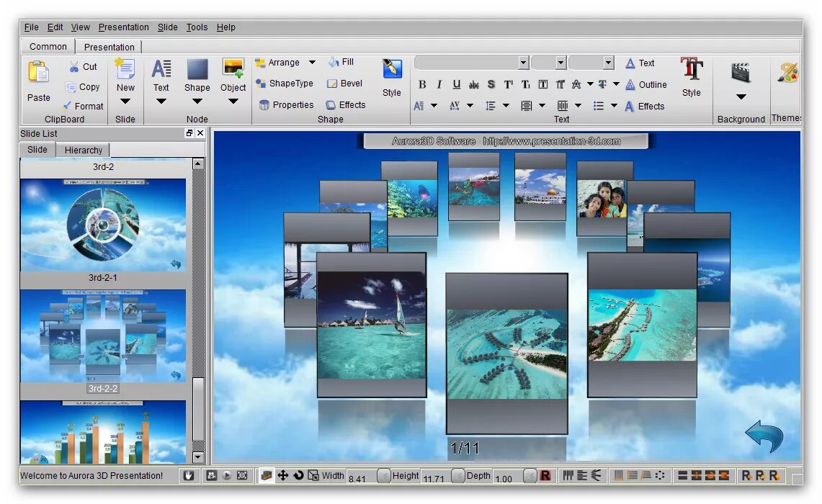Click the shape Effects button
The width and height of the screenshot is (822, 504).
[x=346, y=105]
